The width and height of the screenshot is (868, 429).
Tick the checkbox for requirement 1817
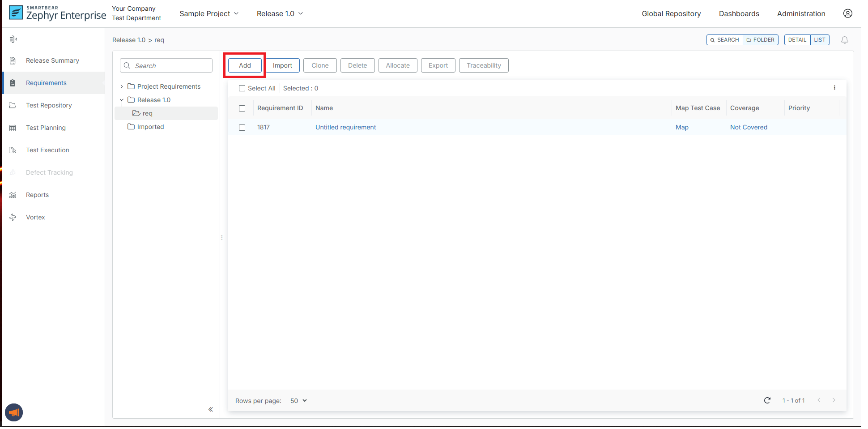(242, 128)
